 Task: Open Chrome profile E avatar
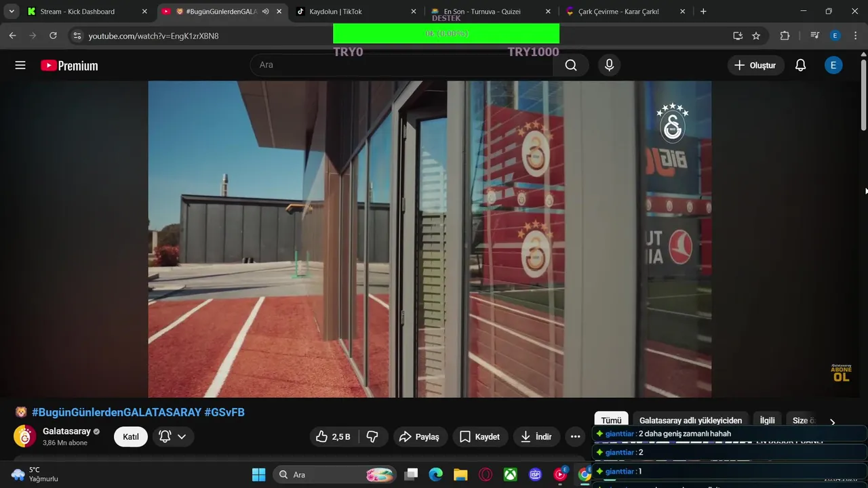click(x=835, y=36)
